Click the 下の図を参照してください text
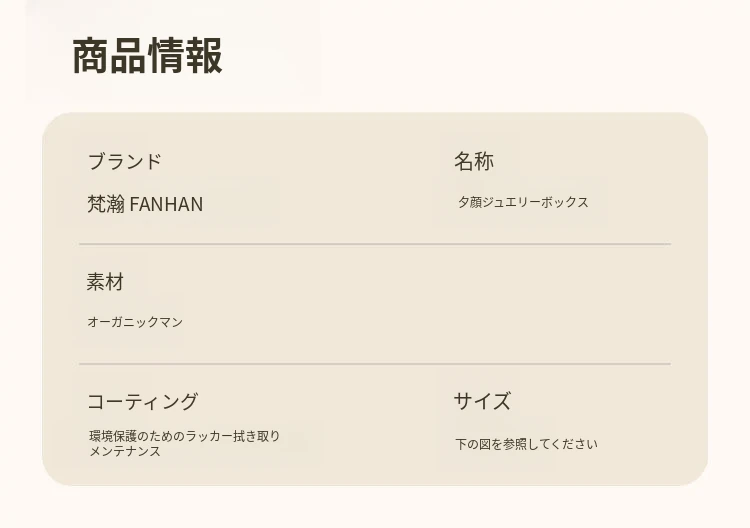The width and height of the screenshot is (750, 528). pos(526,444)
